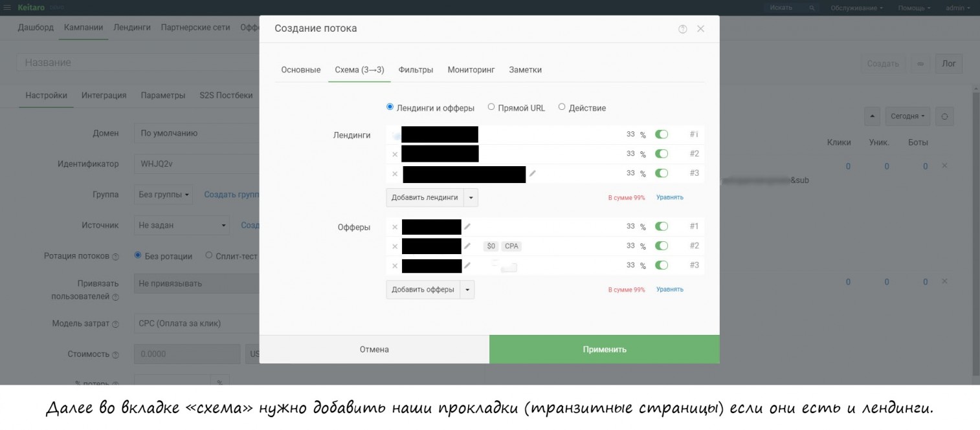Select the Прямой URL radio option
Image resolution: width=980 pixels, height=430 pixels.
coord(491,107)
